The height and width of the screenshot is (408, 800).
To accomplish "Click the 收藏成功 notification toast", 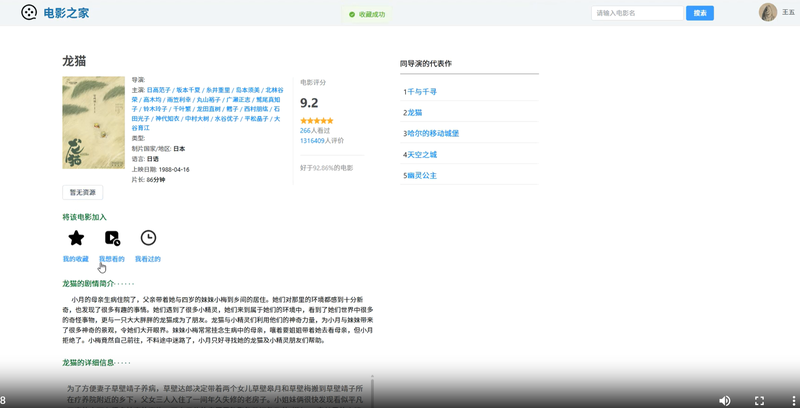I will (x=367, y=15).
